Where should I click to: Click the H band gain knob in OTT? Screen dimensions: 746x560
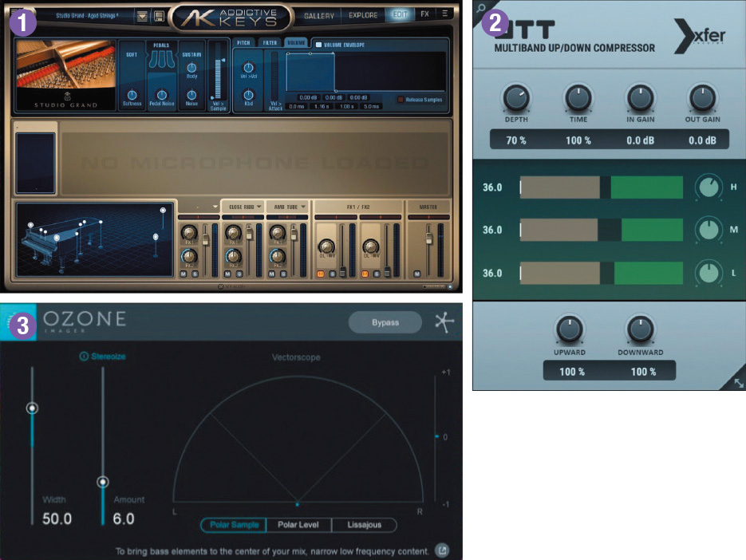[709, 187]
